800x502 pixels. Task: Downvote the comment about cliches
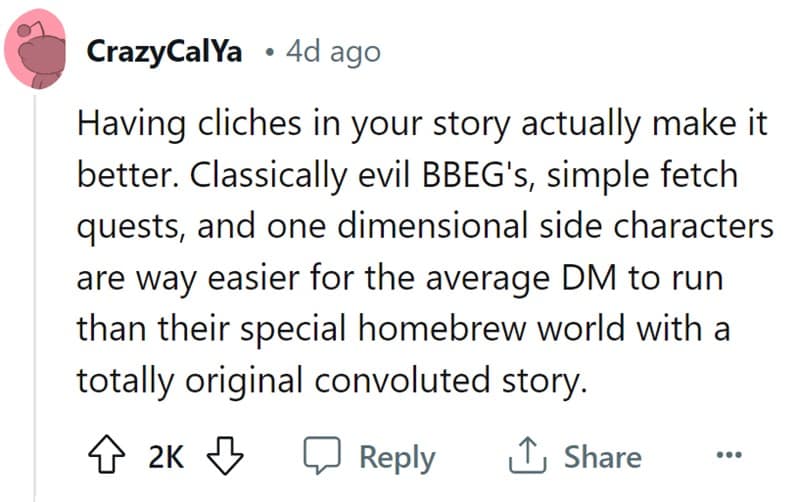[x=226, y=457]
